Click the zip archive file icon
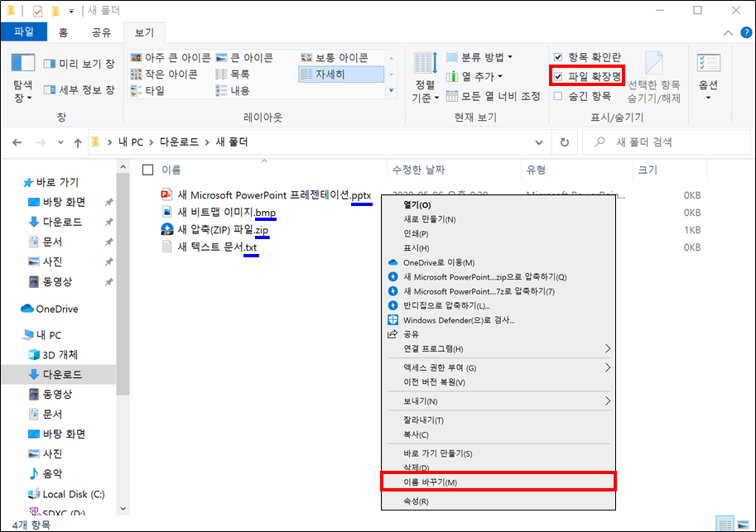Viewport: 756px width, 532px height. [166, 229]
